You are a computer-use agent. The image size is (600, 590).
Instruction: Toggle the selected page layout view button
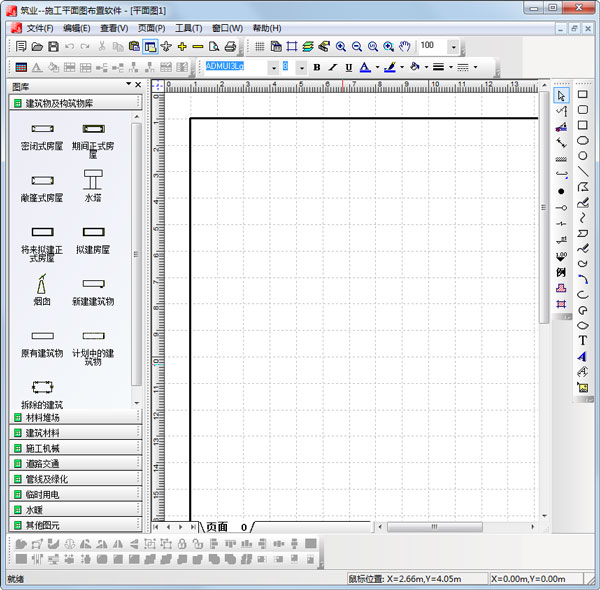pyautogui.click(x=150, y=47)
